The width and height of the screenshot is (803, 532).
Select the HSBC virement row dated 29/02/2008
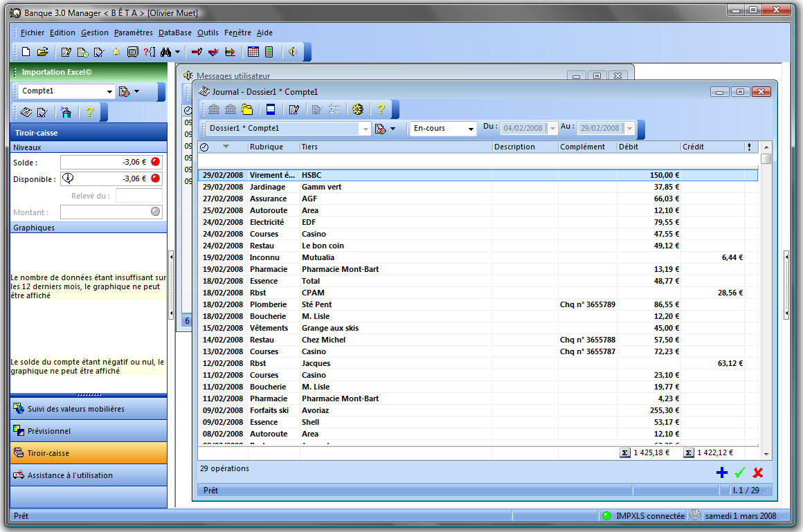pyautogui.click(x=415, y=175)
